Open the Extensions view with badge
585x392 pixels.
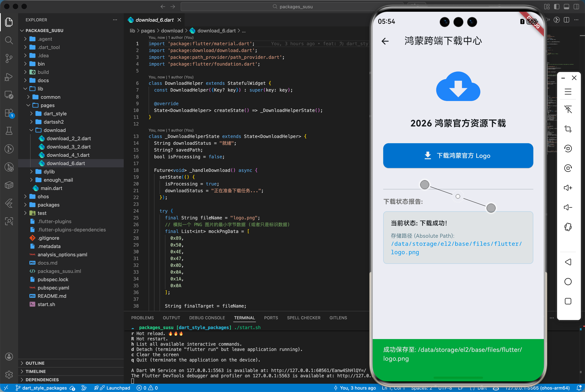(9, 113)
